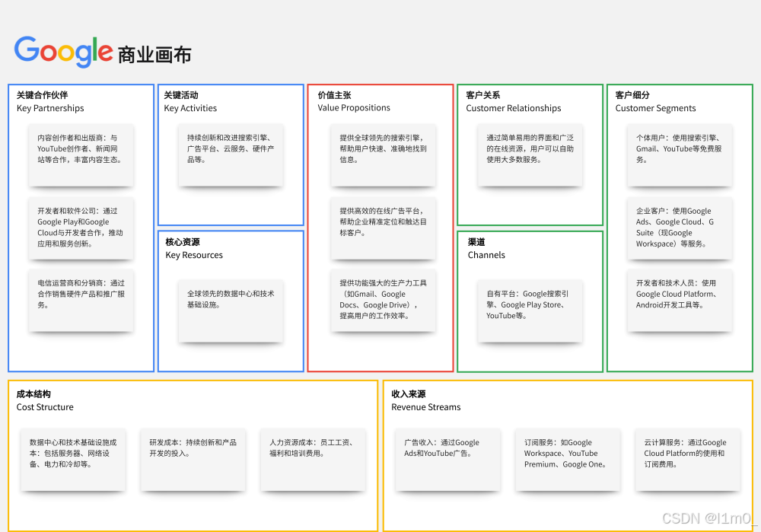Click the 企业客户 customer segment card

click(x=680, y=228)
